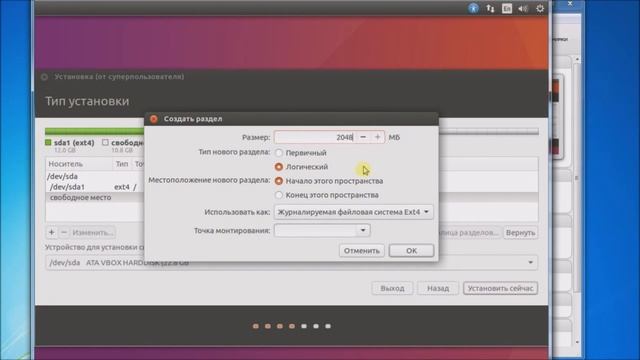Click the sda1 (ext4) legend entry
Viewport: 640px width, 360px height.
[x=70, y=143]
